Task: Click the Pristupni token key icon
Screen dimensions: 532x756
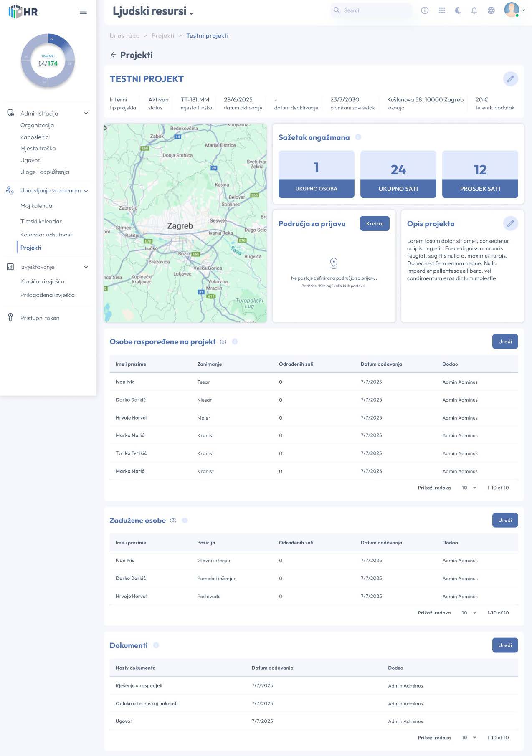Action: 10,317
